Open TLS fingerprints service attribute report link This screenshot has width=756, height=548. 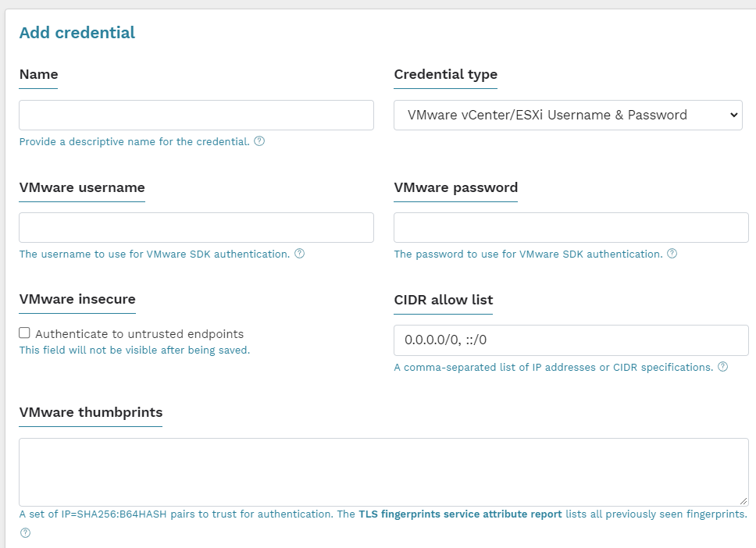tap(460, 514)
